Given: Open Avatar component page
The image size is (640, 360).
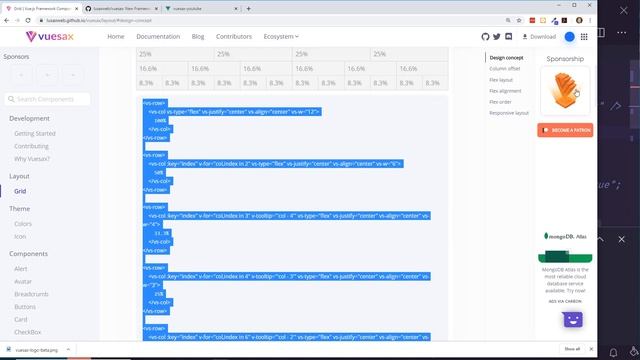Looking at the screenshot, I should click(x=23, y=281).
